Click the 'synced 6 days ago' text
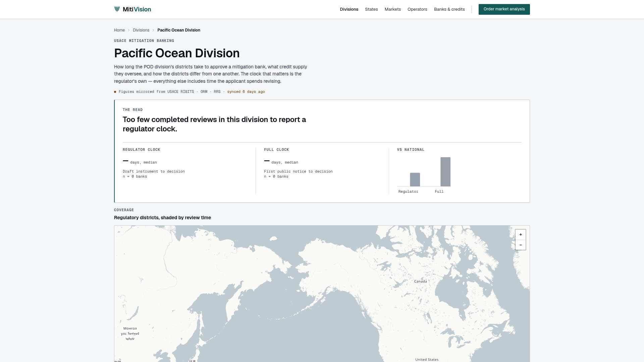The width and height of the screenshot is (644, 362). 246,92
